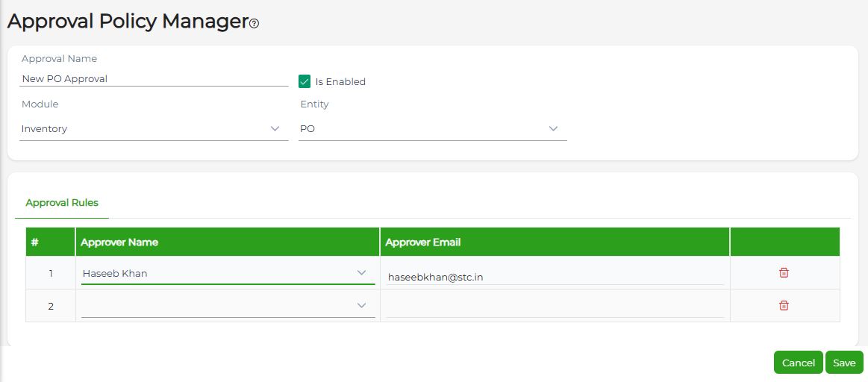
Task: Click the Approval Name text field
Action: 154,78
